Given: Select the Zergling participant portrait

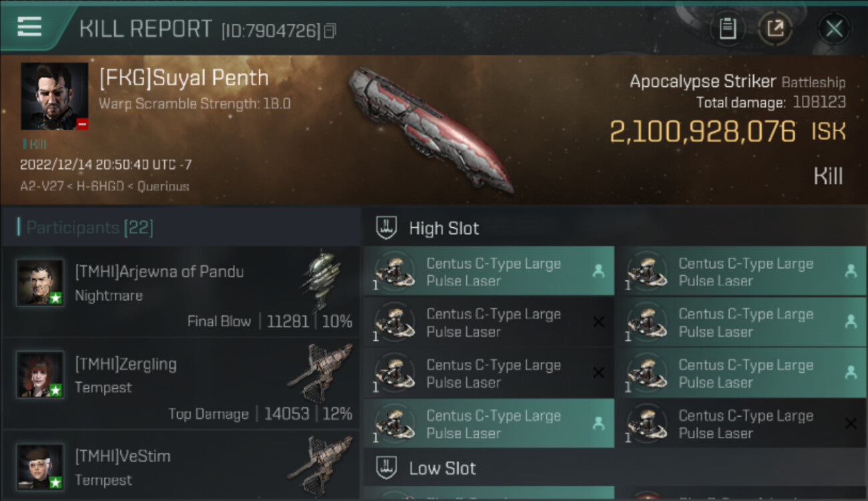Looking at the screenshot, I should point(41,375).
